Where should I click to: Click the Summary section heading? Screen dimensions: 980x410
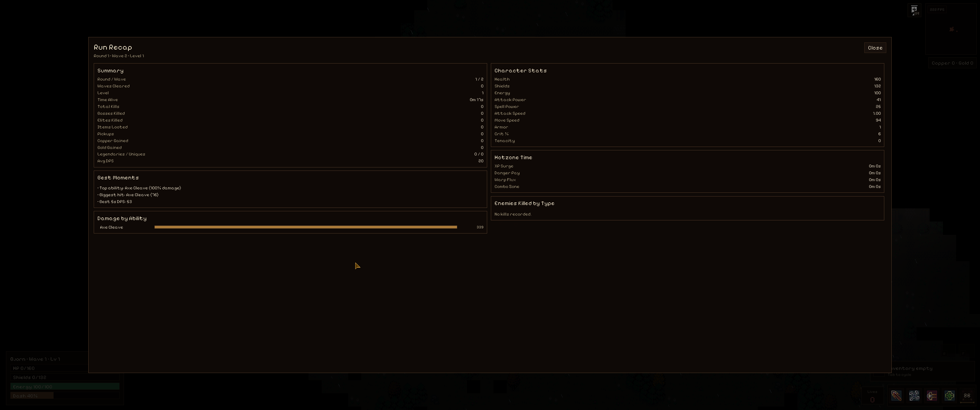pos(110,71)
